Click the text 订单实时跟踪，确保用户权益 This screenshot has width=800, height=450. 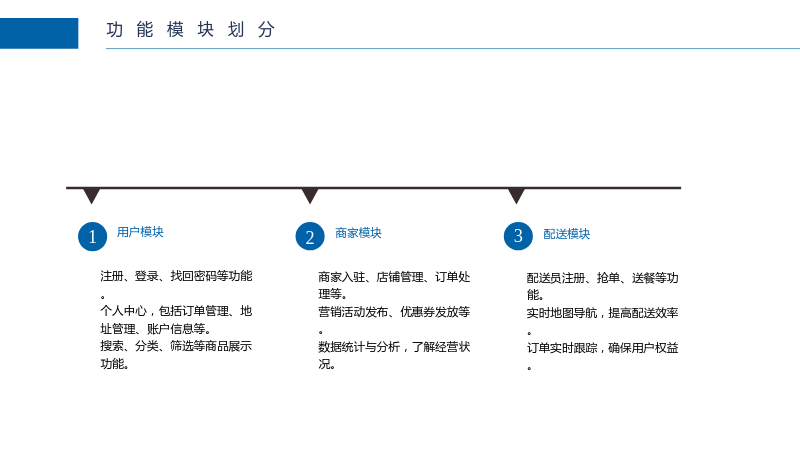603,348
